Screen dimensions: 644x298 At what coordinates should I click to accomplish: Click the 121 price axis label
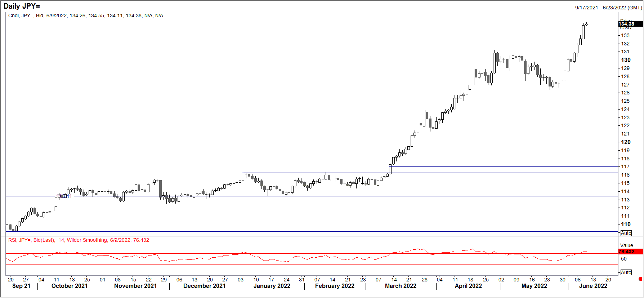625,134
